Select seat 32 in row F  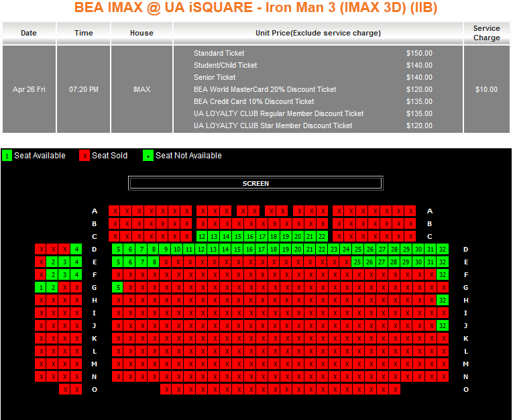(x=443, y=274)
